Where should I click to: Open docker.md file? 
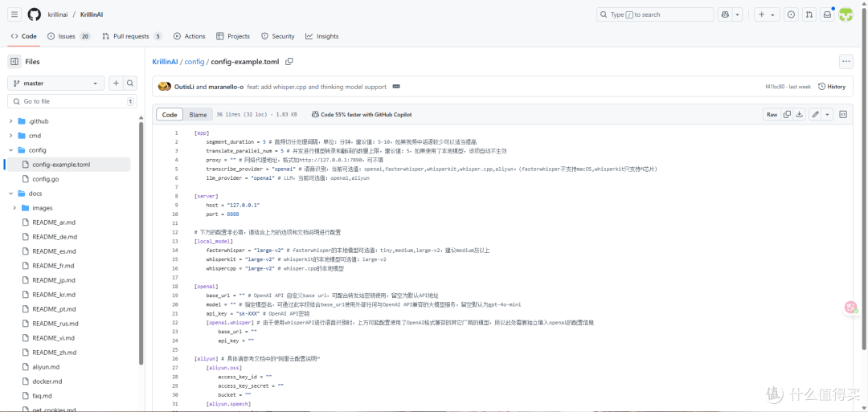(x=47, y=381)
